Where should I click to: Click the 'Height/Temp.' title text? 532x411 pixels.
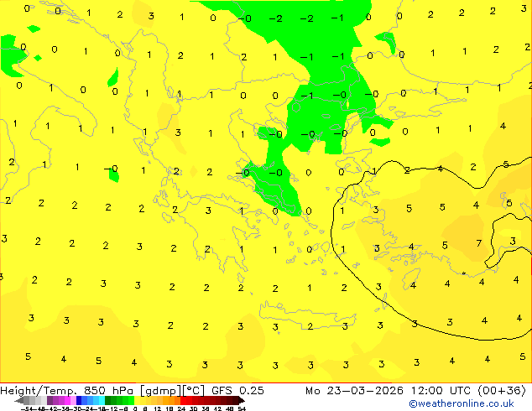[x=38, y=391]
